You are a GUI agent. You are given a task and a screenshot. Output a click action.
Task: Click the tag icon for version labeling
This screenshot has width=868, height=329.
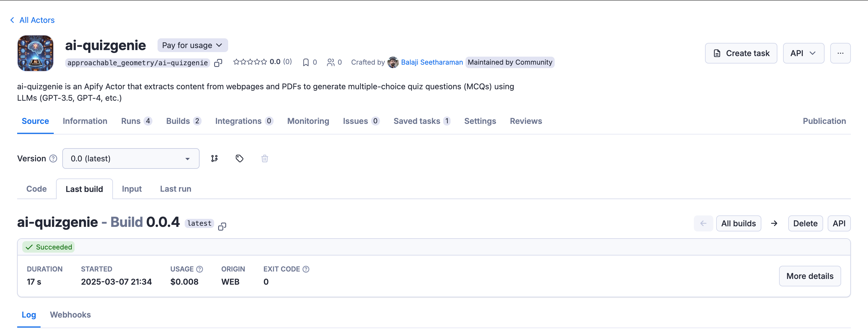(240, 158)
